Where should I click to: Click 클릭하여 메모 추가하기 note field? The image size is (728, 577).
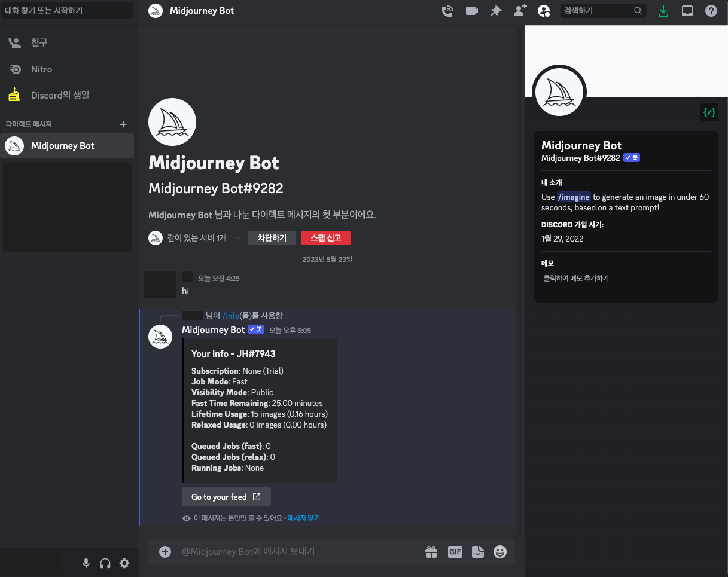click(x=626, y=278)
